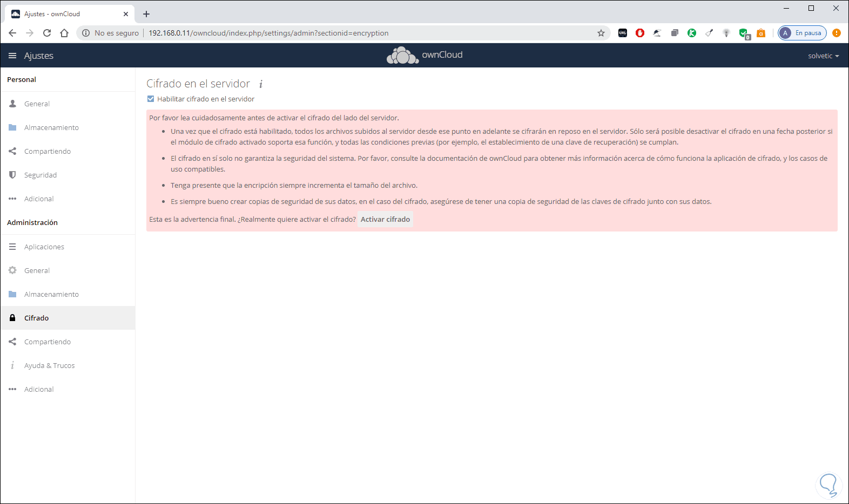849x504 pixels.
Task: Minimize the browser window
Action: coord(786,8)
